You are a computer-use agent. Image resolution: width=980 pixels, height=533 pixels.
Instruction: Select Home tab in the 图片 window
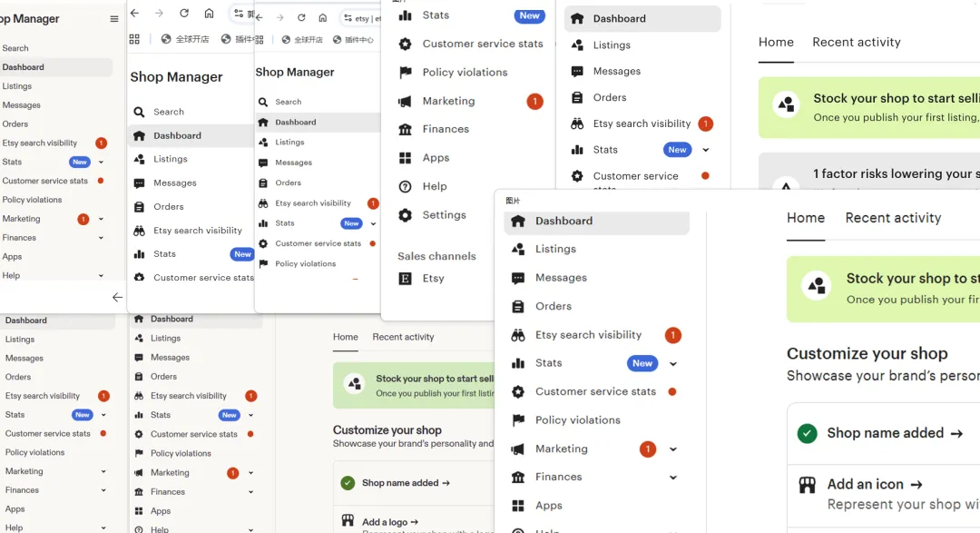[x=806, y=218]
